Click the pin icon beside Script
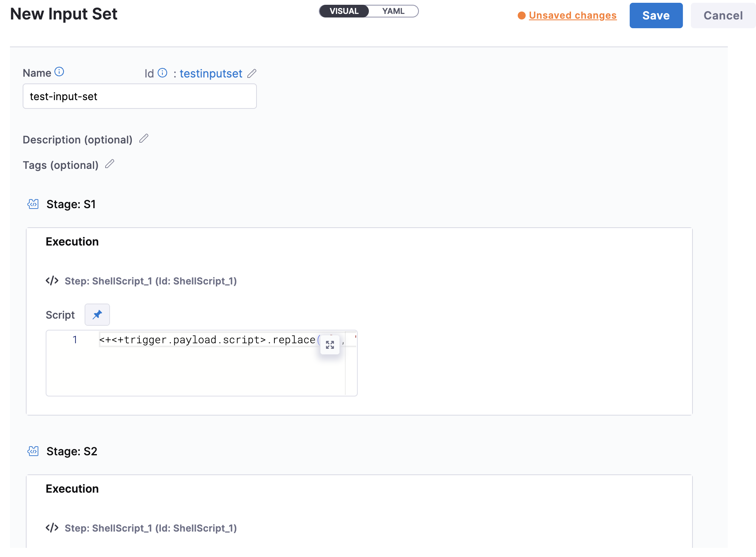 click(x=97, y=315)
